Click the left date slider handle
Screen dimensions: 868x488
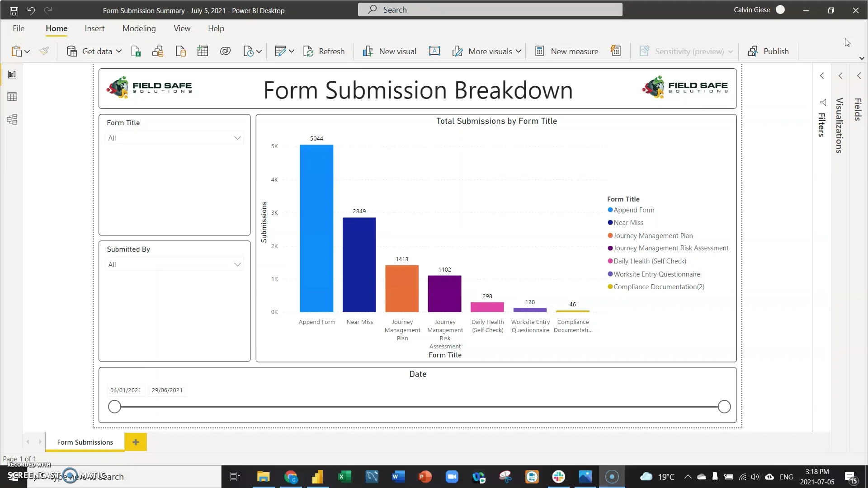[114, 407]
